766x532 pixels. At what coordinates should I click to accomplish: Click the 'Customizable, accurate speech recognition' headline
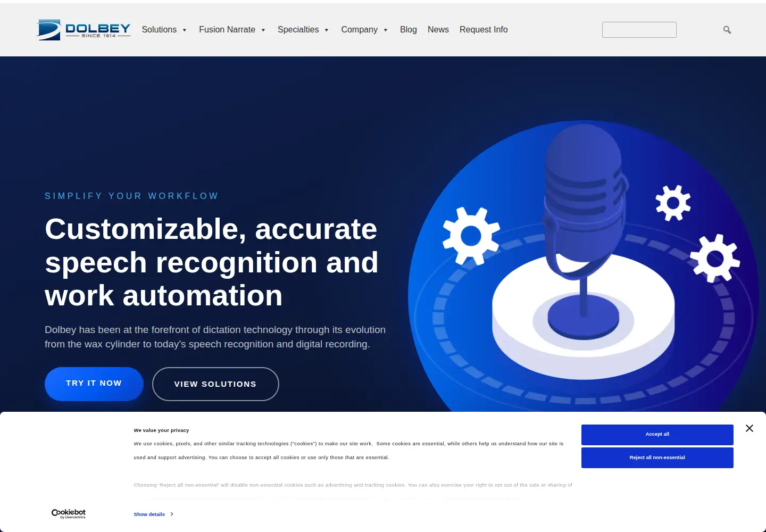coord(212,262)
